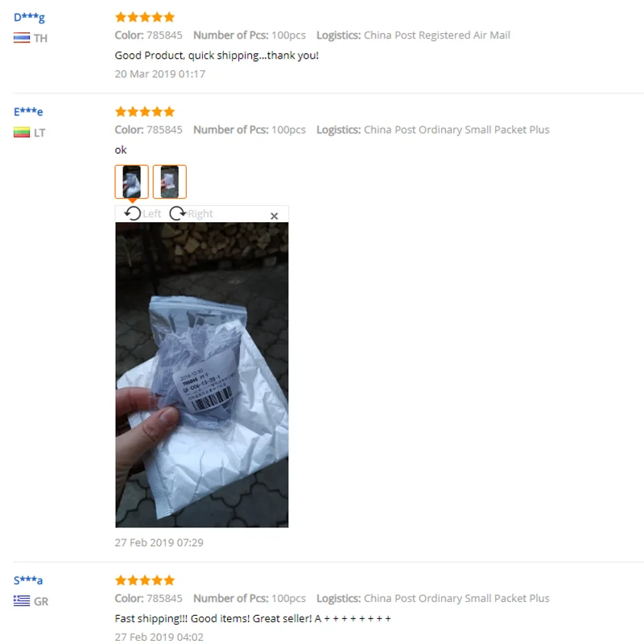The width and height of the screenshot is (644, 644).
Task: Click the 27 Feb 2019 07:29 timestamp
Action: point(159,543)
